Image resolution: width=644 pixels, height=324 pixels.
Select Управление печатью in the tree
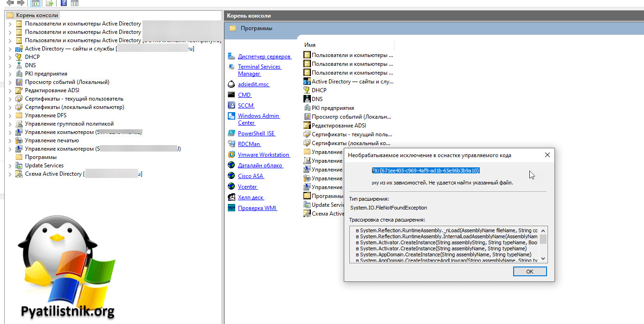pos(52,140)
